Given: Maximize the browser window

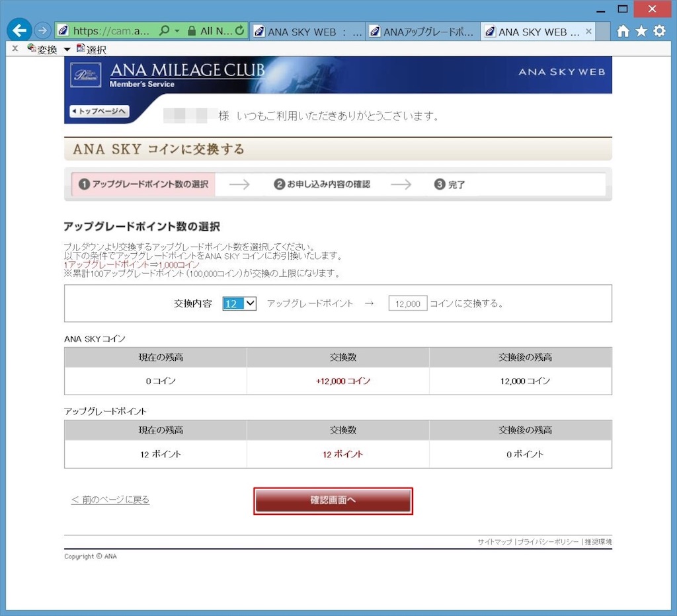Looking at the screenshot, I should pos(623,9).
